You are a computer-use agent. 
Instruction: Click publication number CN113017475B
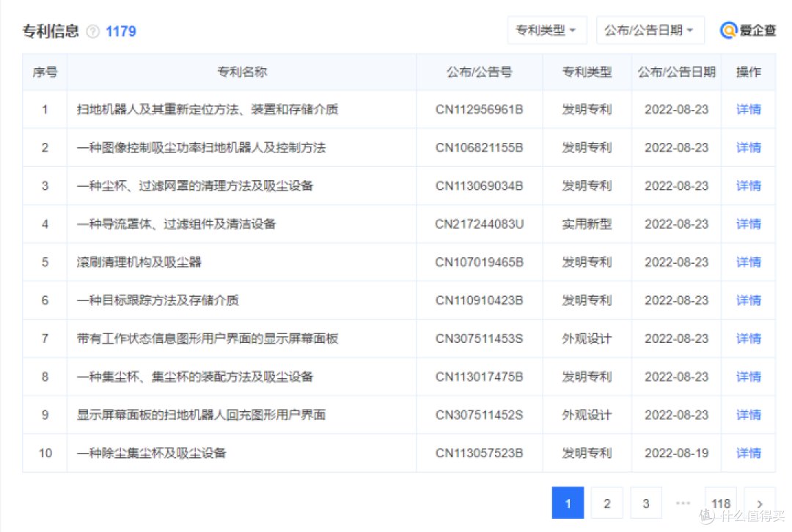click(479, 377)
